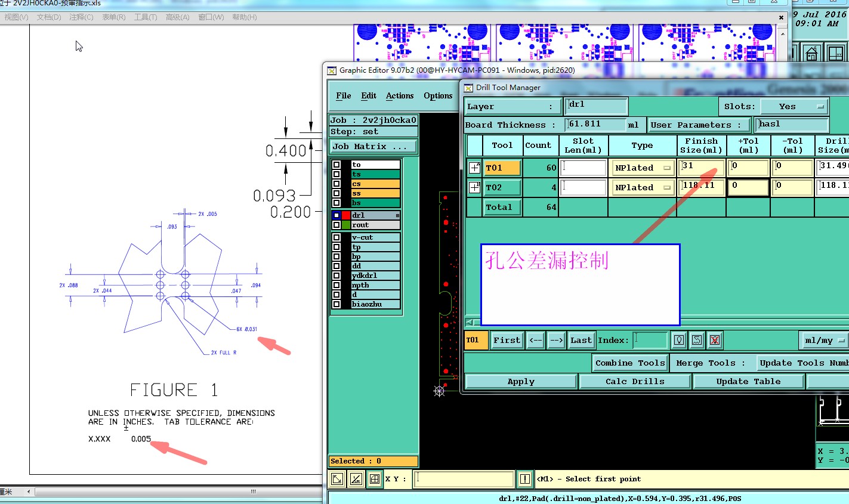
Task: Click the previous tool arrow button
Action: coord(536,340)
